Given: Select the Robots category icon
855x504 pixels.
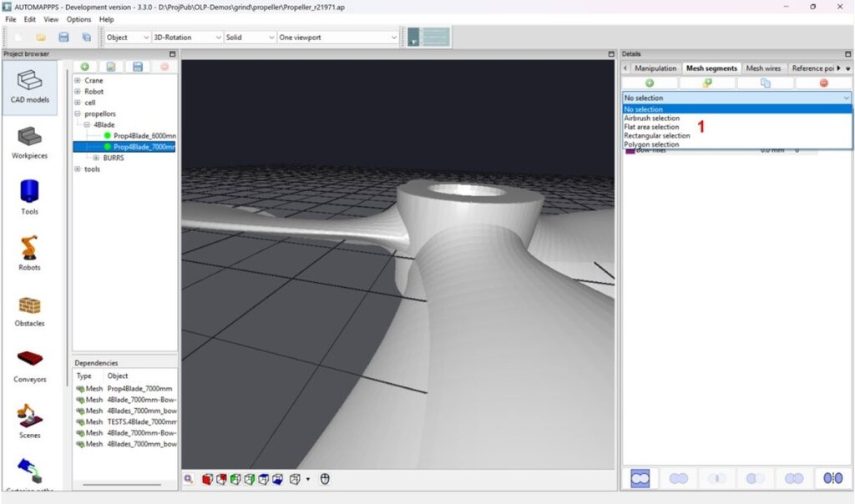Looking at the screenshot, I should click(x=29, y=251).
